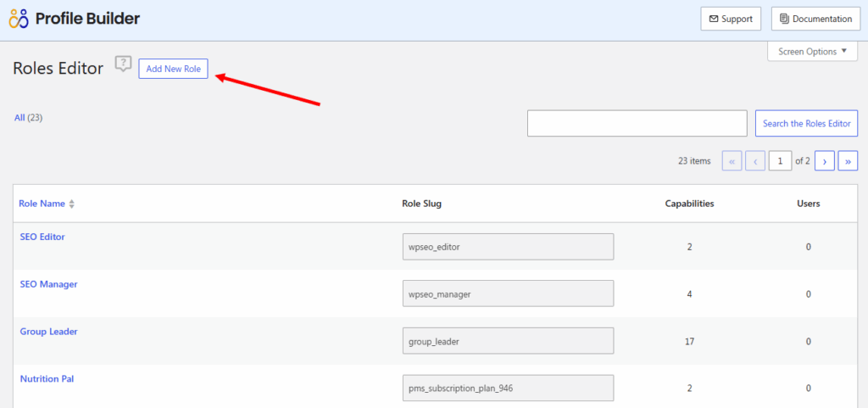
Task: Open the Documentation button
Action: [x=815, y=19]
